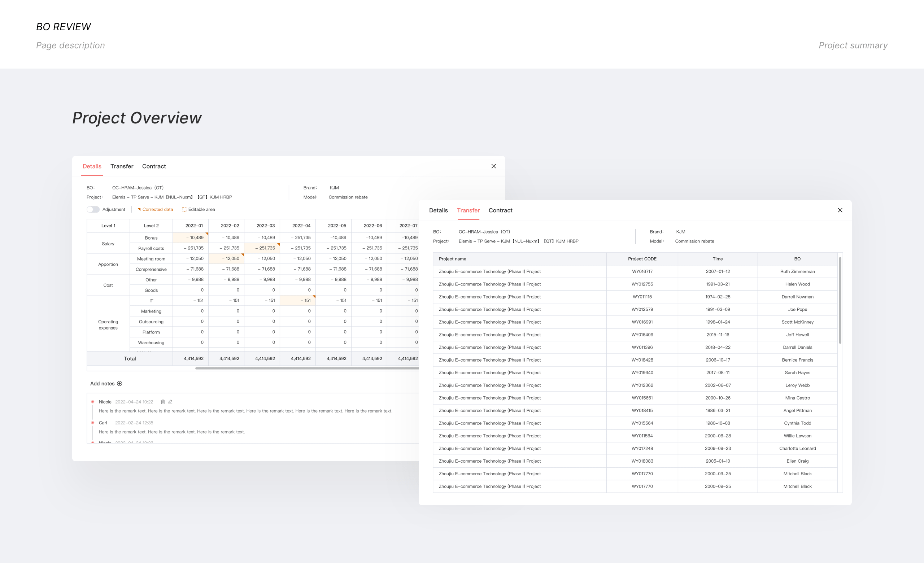Viewport: 924px width, 563px height.
Task: Open the Contract tab in the front window
Action: pyautogui.click(x=500, y=210)
